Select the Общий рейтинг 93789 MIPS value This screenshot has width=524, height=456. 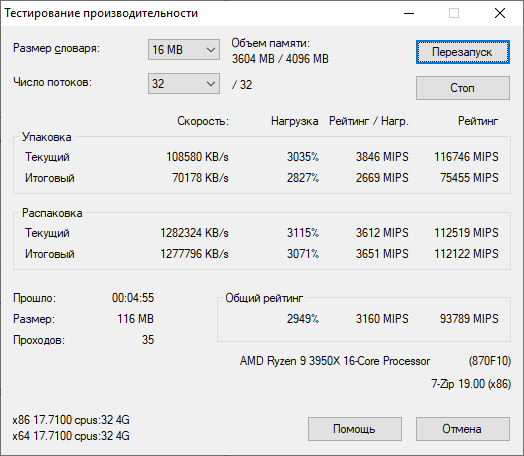pos(469,319)
